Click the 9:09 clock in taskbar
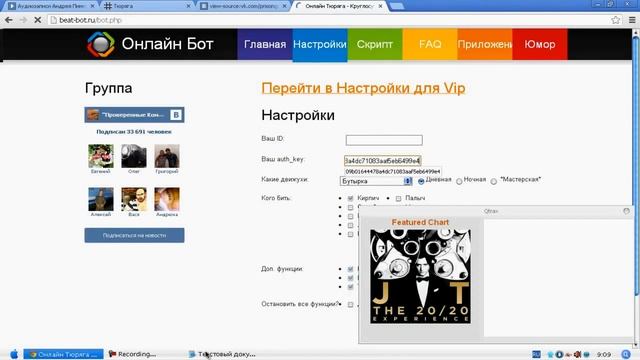Screen dimensions: 640x360 tap(604, 354)
